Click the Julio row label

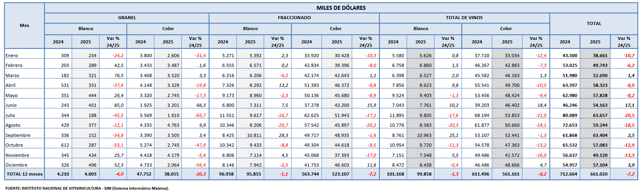(10, 115)
